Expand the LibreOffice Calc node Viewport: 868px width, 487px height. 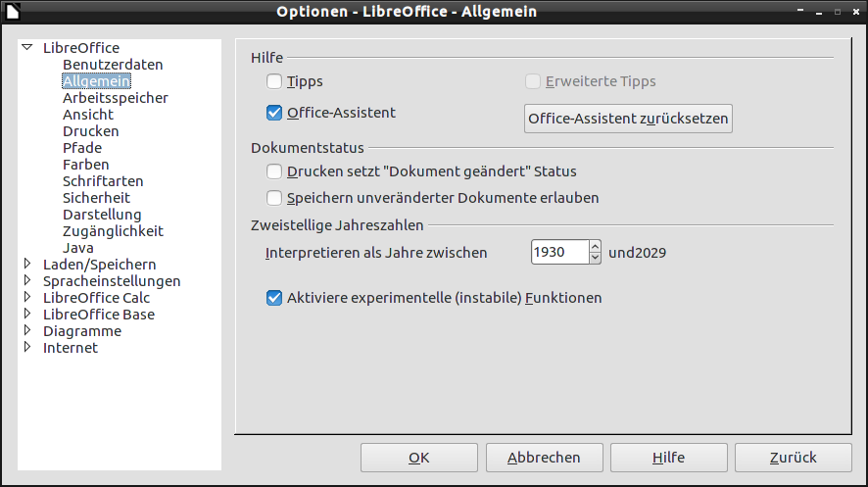pos(27,297)
